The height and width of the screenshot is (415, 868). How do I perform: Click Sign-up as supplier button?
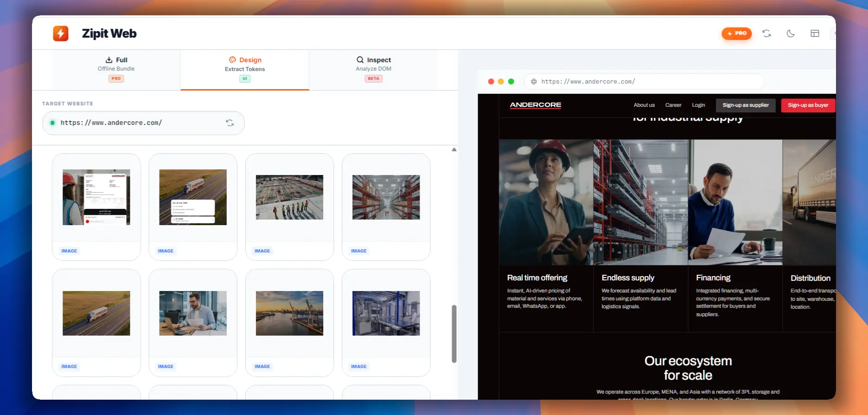pos(746,105)
